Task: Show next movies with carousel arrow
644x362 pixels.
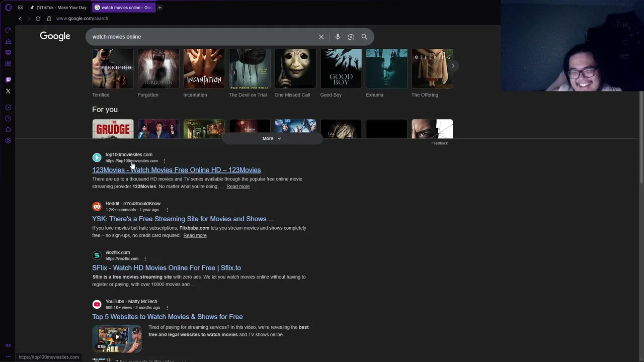Action: 453,66
